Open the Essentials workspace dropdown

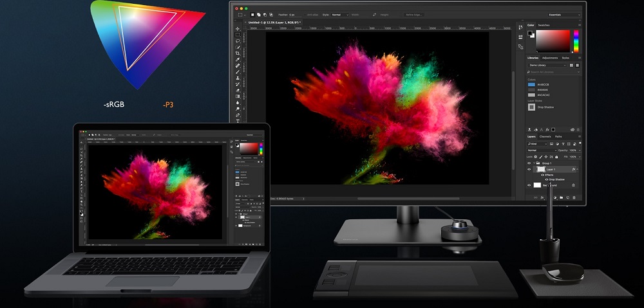click(563, 14)
